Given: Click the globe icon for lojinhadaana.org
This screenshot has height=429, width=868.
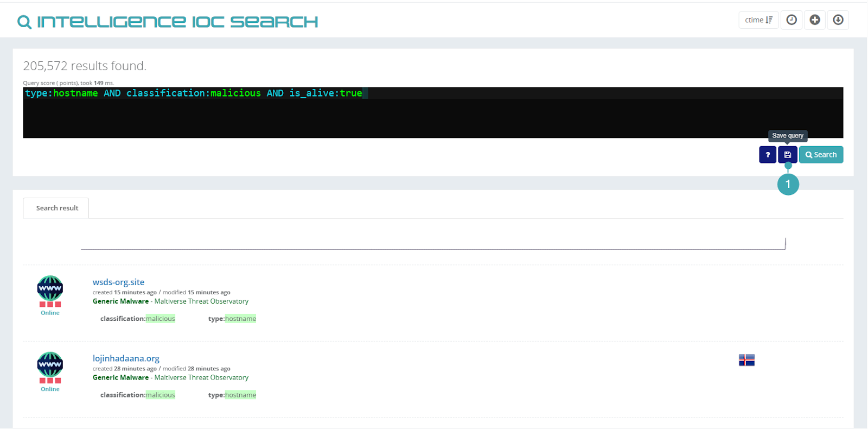Looking at the screenshot, I should pos(50,364).
